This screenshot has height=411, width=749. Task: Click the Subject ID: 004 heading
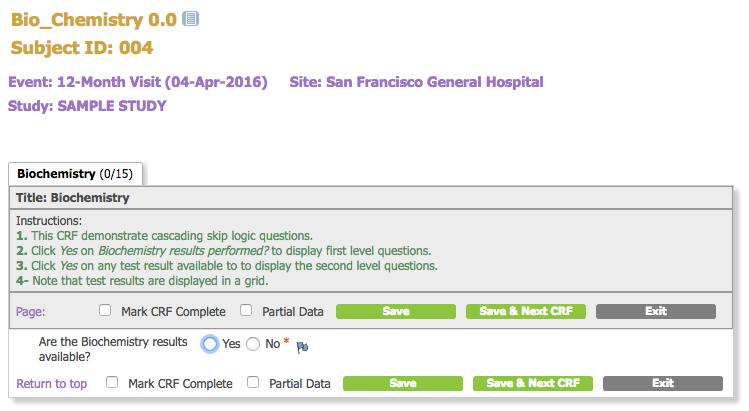(x=82, y=47)
